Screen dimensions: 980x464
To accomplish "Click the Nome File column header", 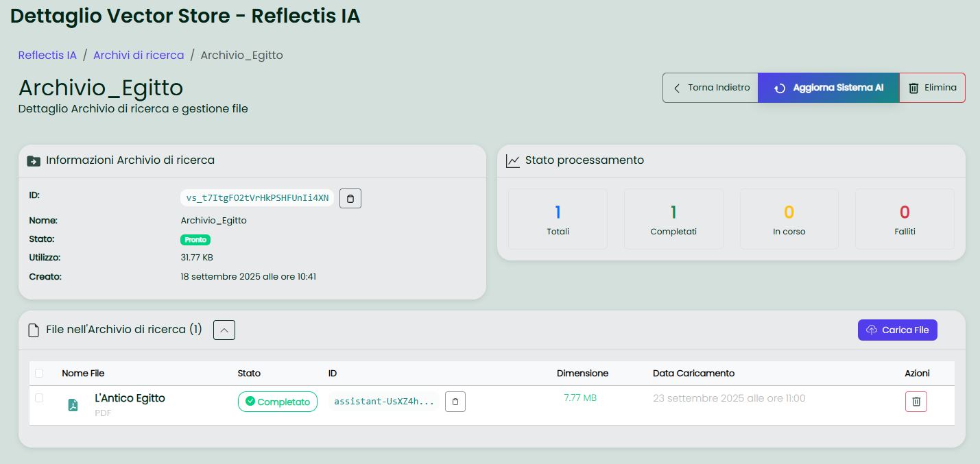I will tap(83, 374).
